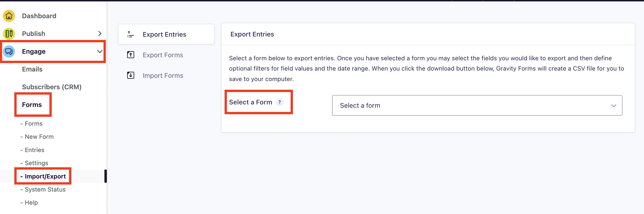Open the Entries sidebar link
The height and width of the screenshot is (214, 644).
pyautogui.click(x=34, y=150)
